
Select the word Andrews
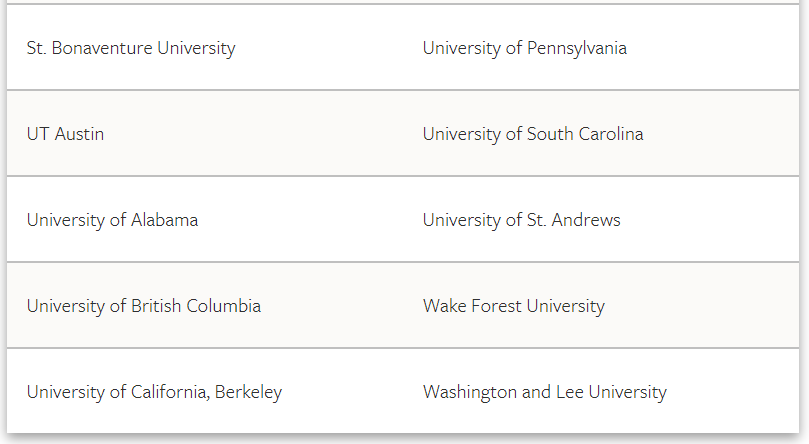(586, 220)
